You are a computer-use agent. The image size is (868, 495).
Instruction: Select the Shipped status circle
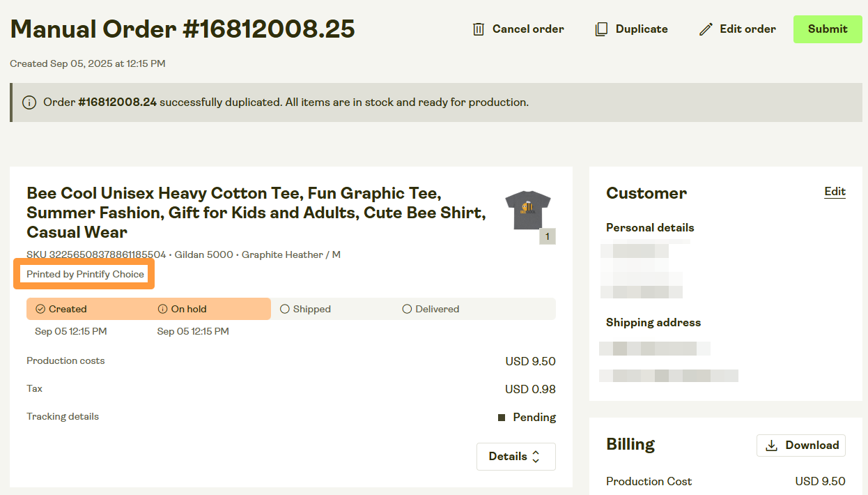pyautogui.click(x=284, y=309)
